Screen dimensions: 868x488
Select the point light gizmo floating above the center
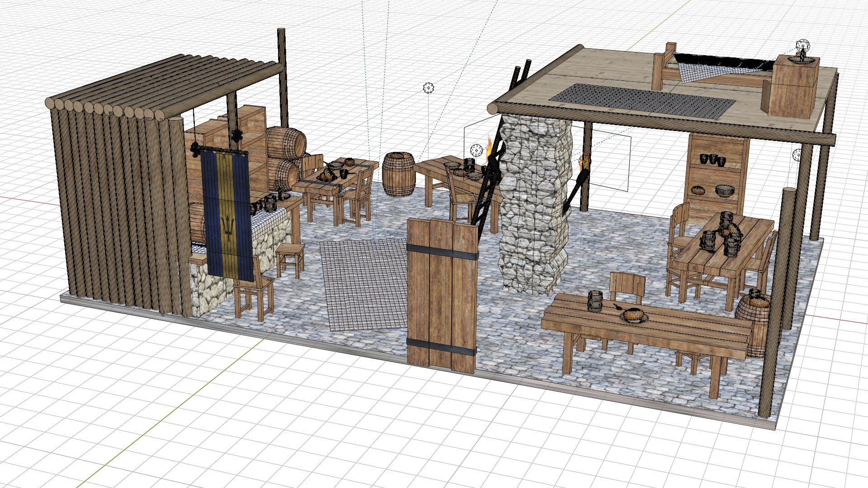click(x=428, y=88)
